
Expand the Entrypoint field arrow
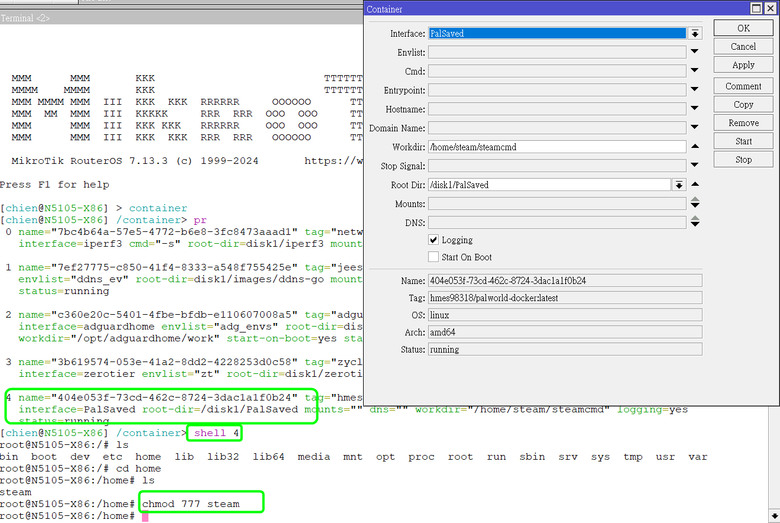click(695, 89)
